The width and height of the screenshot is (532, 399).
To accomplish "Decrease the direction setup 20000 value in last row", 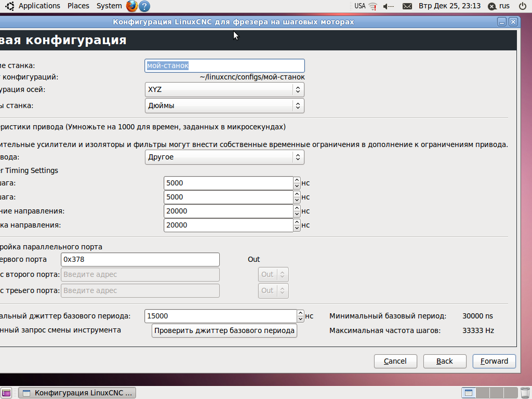I will [x=297, y=229].
